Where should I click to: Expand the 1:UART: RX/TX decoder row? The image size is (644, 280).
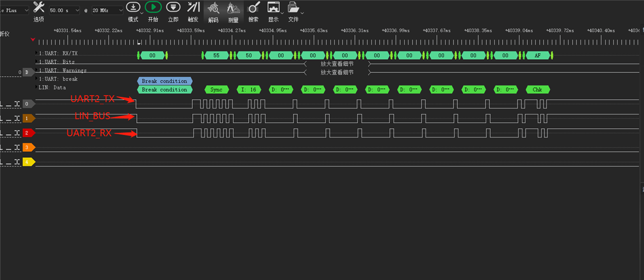(x=37, y=54)
